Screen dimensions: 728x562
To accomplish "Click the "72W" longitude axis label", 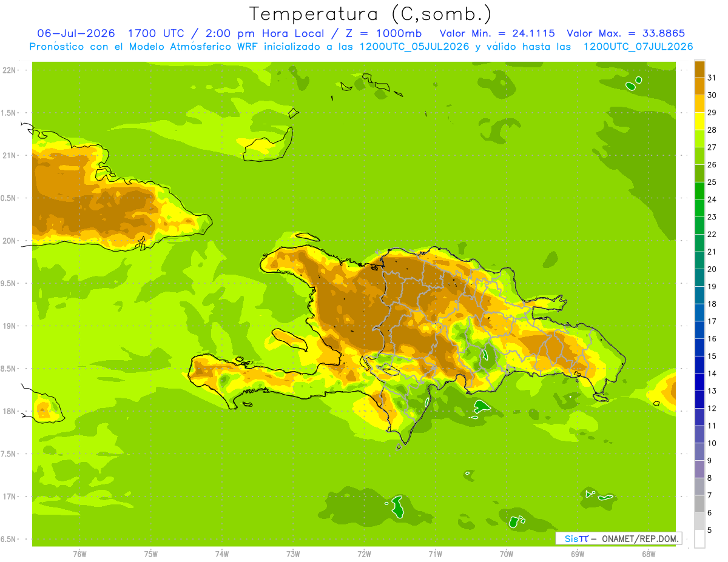I will [x=364, y=554].
